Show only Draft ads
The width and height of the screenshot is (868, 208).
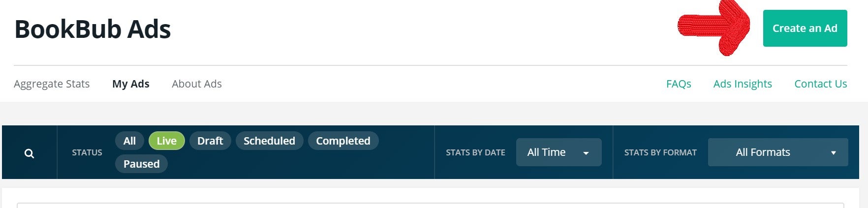210,141
